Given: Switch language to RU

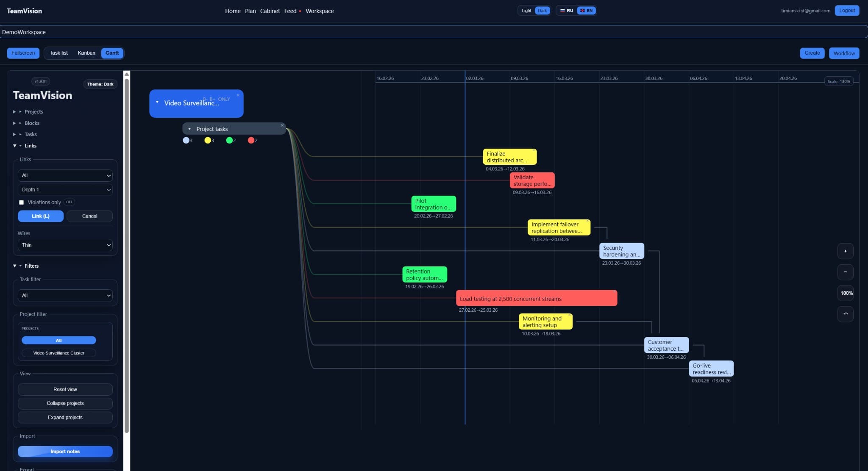Looking at the screenshot, I should click(568, 10).
